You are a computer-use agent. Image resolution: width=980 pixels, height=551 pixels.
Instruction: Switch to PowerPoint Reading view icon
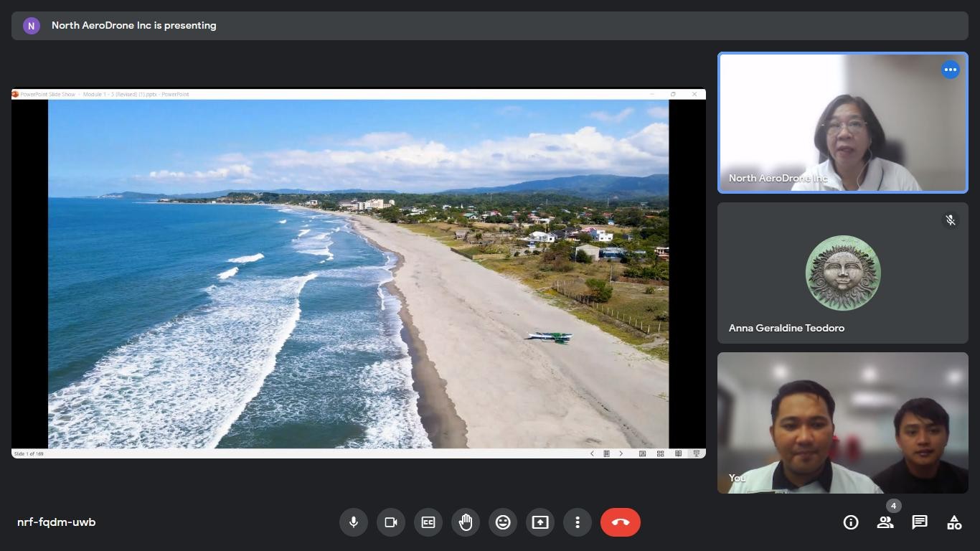678,453
